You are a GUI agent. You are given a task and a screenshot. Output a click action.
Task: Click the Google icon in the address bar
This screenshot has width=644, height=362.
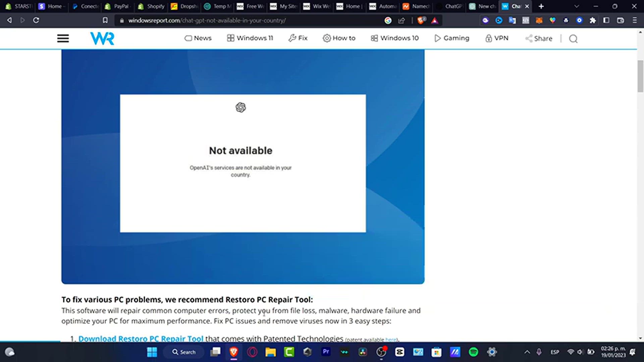[x=388, y=20]
